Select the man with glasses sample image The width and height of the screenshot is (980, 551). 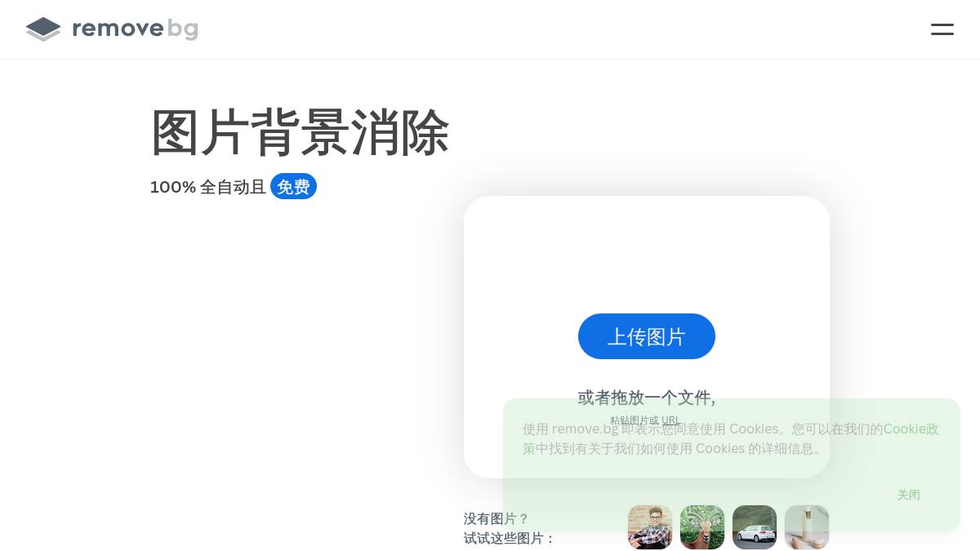click(x=650, y=527)
